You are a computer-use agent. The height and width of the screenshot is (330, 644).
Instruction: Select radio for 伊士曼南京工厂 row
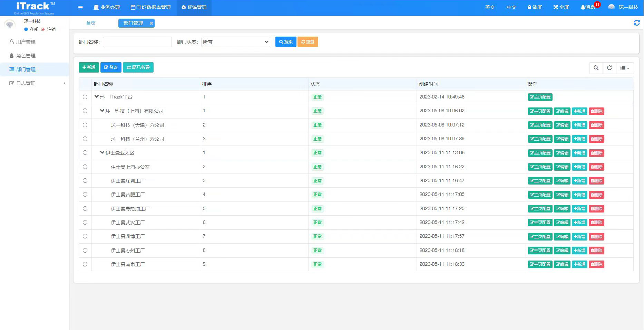85,264
